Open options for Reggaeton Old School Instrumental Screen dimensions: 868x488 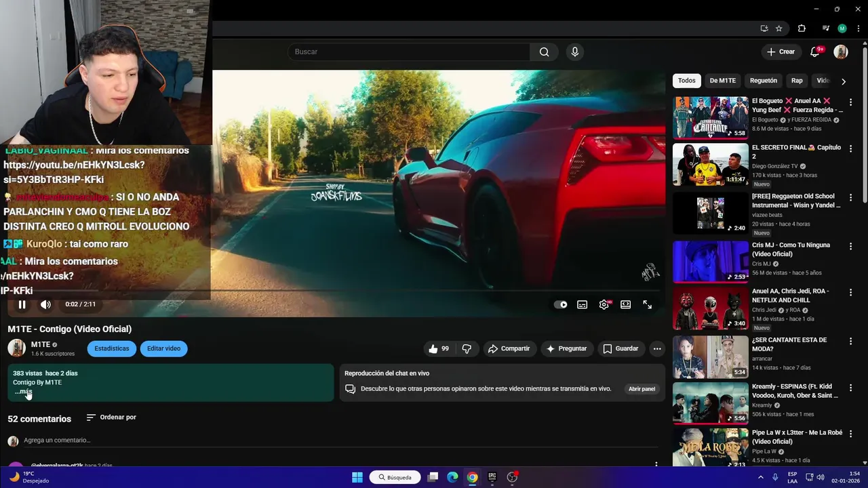(x=850, y=197)
